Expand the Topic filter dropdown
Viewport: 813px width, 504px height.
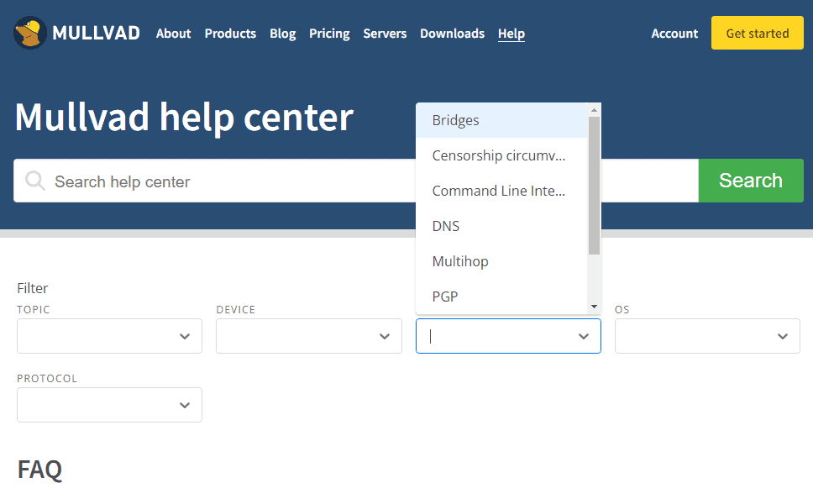[x=109, y=336]
